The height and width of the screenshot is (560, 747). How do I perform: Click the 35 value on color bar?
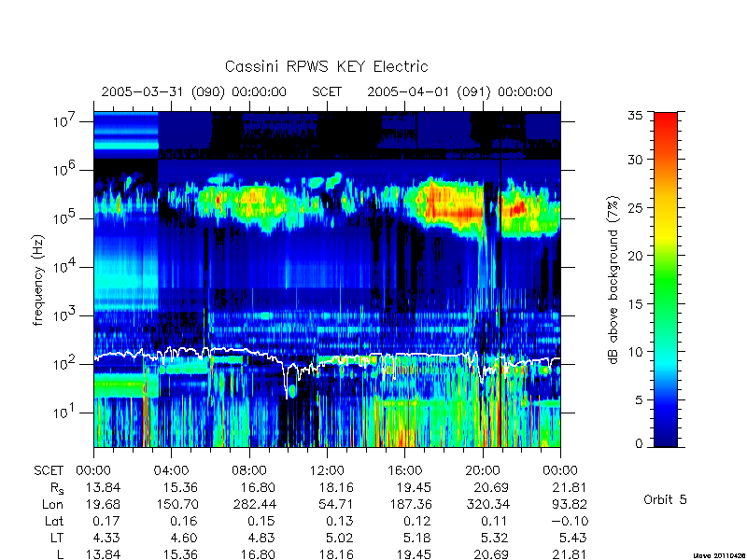click(x=635, y=115)
